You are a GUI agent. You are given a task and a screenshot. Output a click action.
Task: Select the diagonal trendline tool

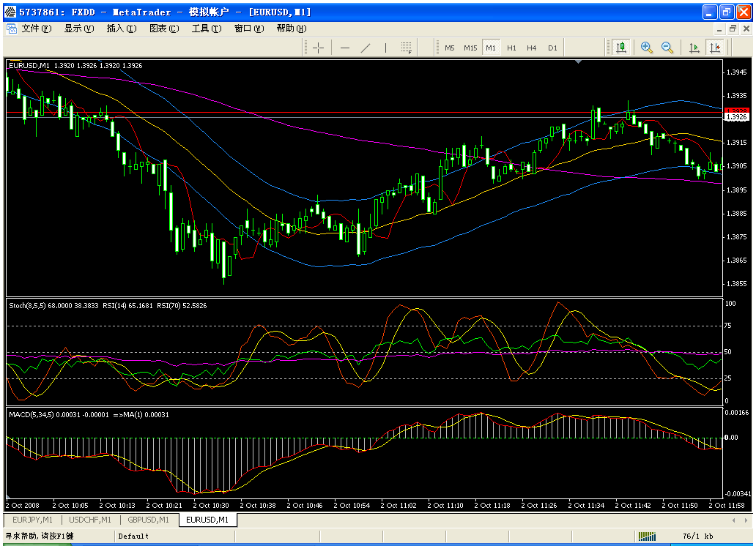tap(366, 48)
